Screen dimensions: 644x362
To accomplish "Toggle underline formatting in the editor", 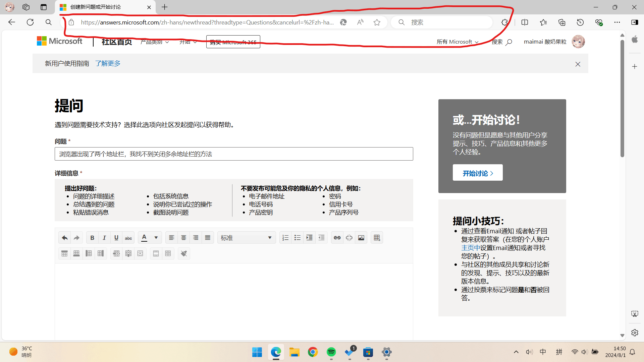I will click(x=116, y=238).
